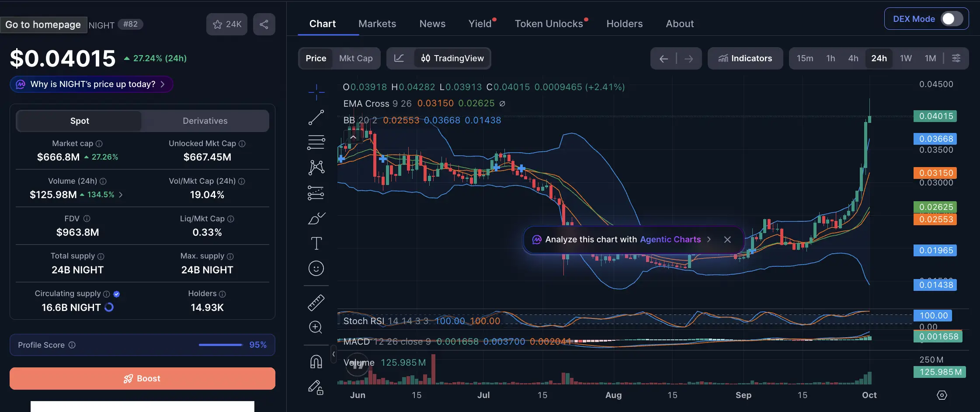Click the Profile Score progress bar
The width and height of the screenshot is (980, 412).
[x=221, y=345]
